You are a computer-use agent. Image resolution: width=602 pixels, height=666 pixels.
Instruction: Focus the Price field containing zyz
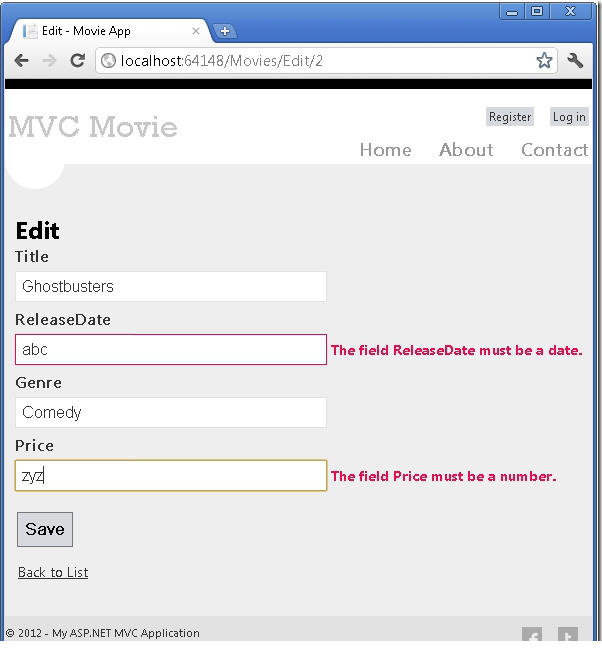[171, 476]
